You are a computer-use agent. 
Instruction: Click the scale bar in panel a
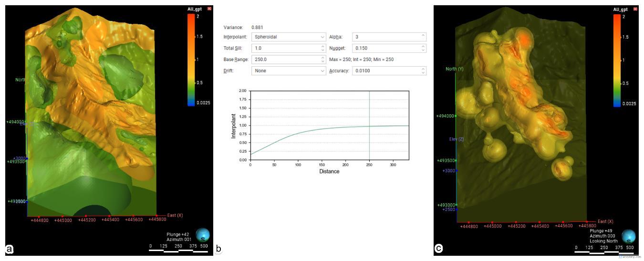point(178,251)
